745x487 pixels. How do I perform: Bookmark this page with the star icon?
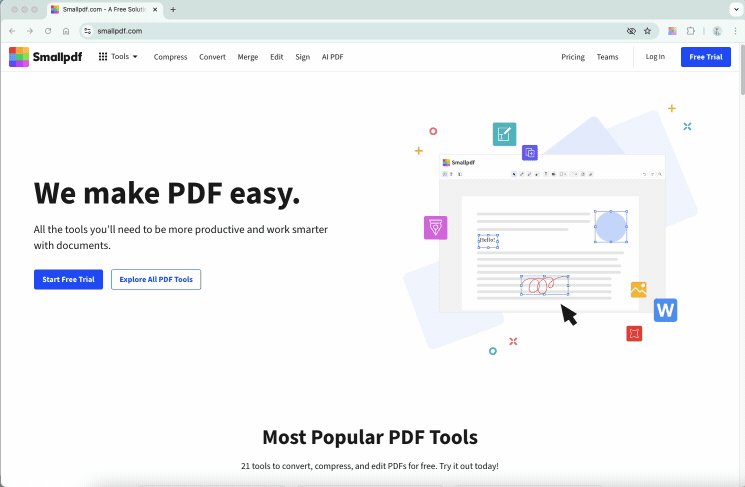647,31
